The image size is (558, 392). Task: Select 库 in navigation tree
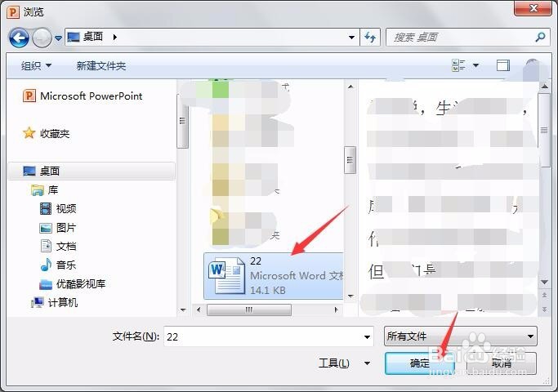point(52,190)
